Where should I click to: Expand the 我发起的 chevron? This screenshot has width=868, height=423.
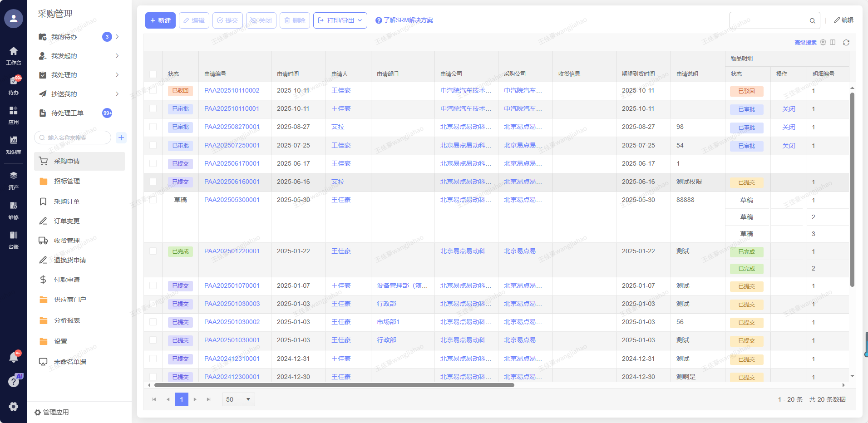coord(117,56)
